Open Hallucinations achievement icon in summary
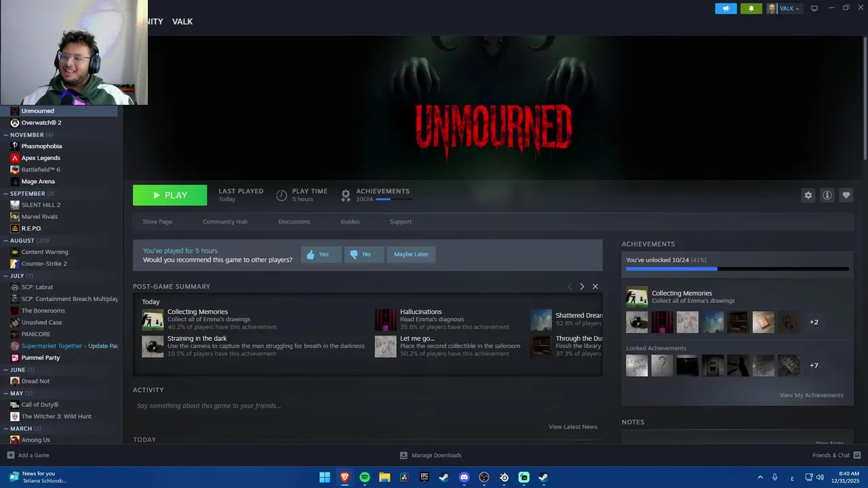This screenshot has width=868, height=488. tap(385, 320)
